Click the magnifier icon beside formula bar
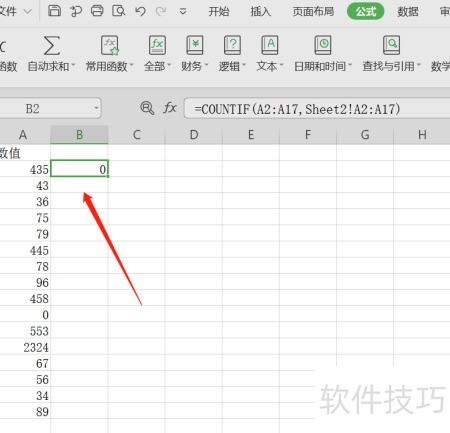450x433 pixels. [147, 108]
